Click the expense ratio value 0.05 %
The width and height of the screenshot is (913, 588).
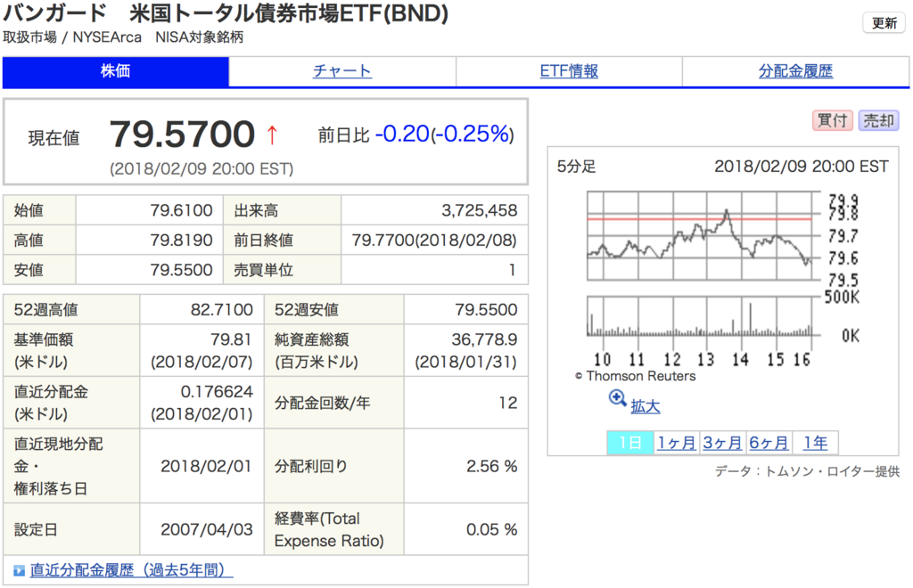[491, 529]
